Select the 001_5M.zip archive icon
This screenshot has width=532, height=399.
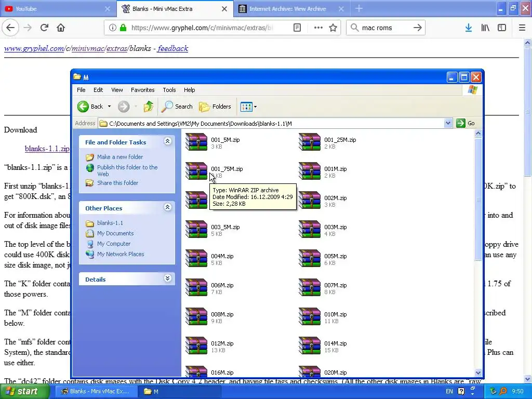196,142
